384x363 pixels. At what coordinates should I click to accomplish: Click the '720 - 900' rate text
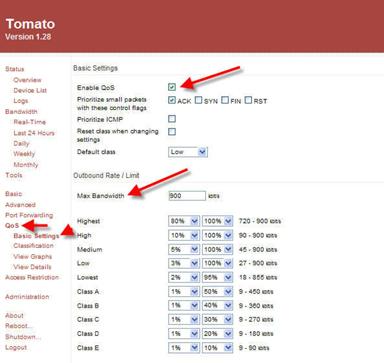tap(260, 221)
